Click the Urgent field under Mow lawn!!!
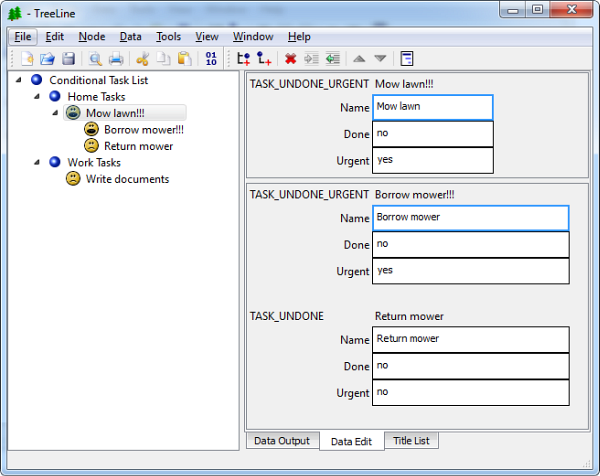This screenshot has width=600, height=476. point(433,160)
